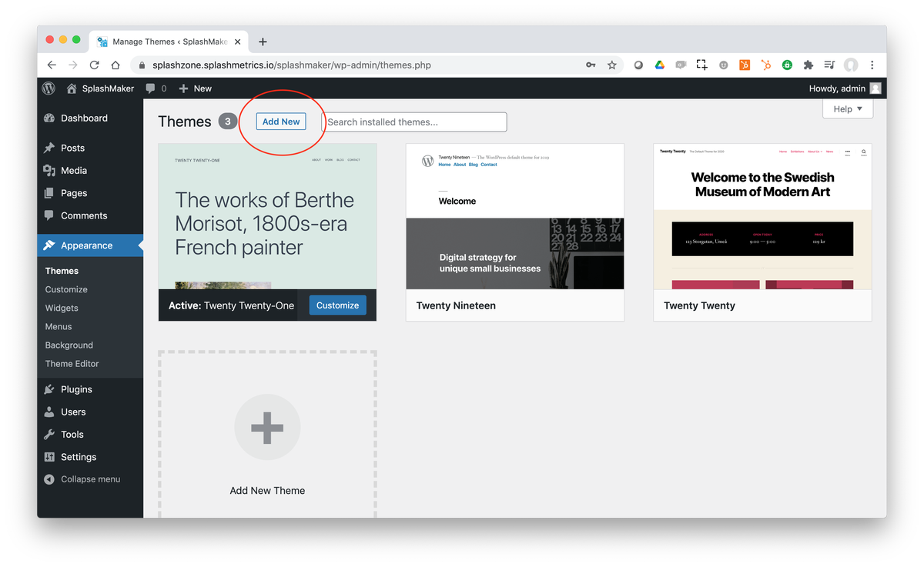This screenshot has height=567, width=924.
Task: Open the saved passwords key icon
Action: [x=591, y=65]
